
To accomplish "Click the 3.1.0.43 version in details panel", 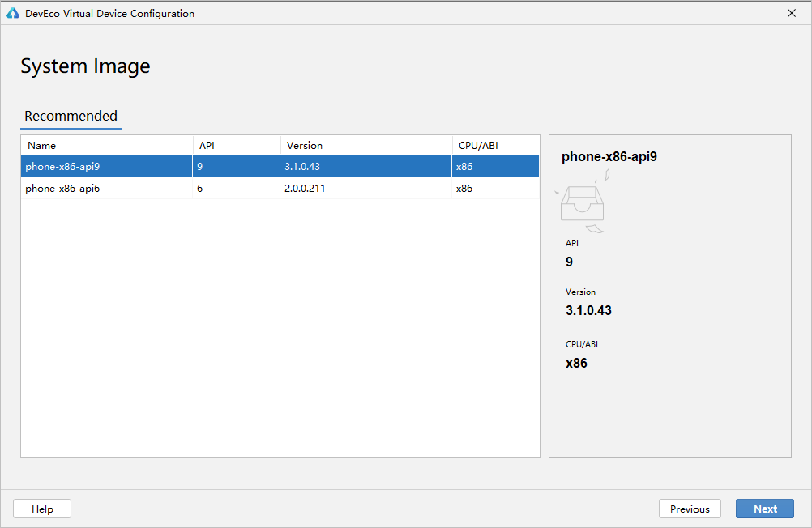I will (x=588, y=311).
